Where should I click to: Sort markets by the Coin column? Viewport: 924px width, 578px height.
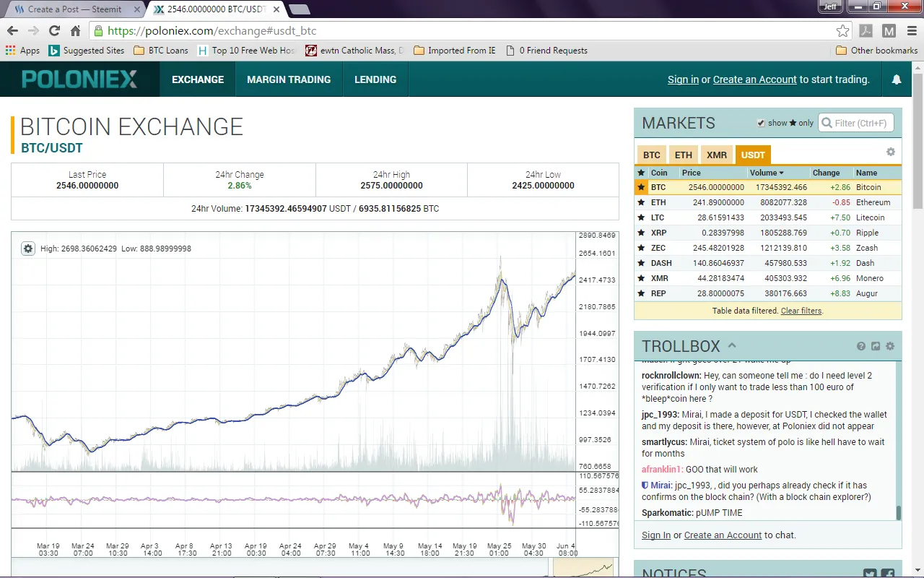pyautogui.click(x=659, y=173)
